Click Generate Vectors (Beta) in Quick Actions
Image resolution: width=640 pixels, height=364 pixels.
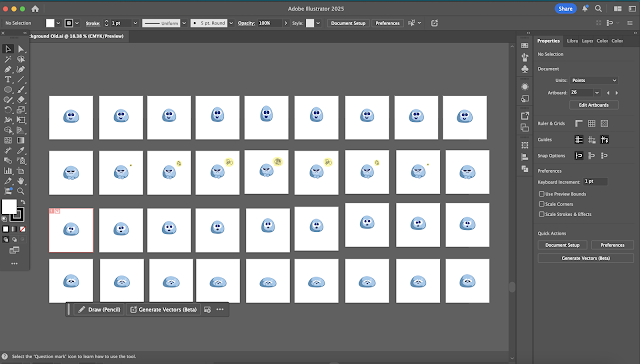(585, 258)
